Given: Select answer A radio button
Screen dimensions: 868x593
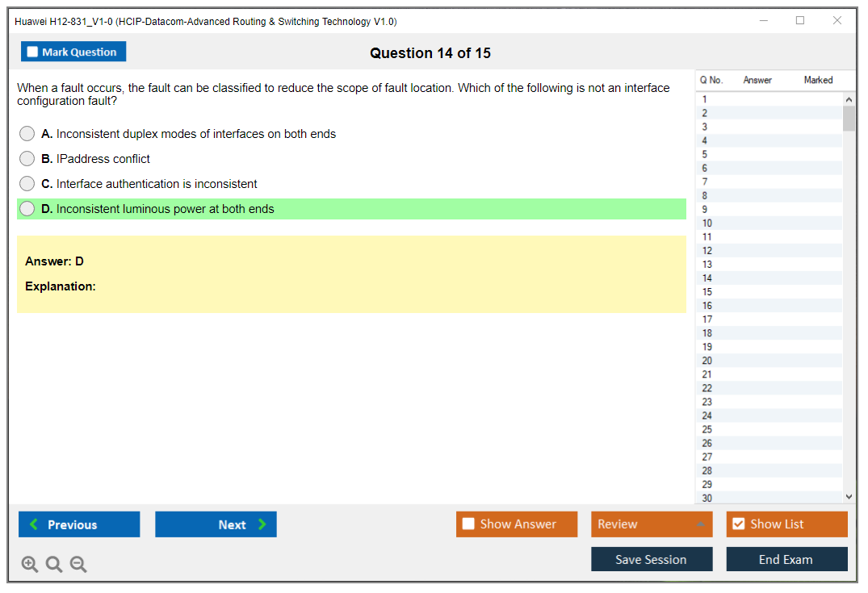Looking at the screenshot, I should point(27,134).
